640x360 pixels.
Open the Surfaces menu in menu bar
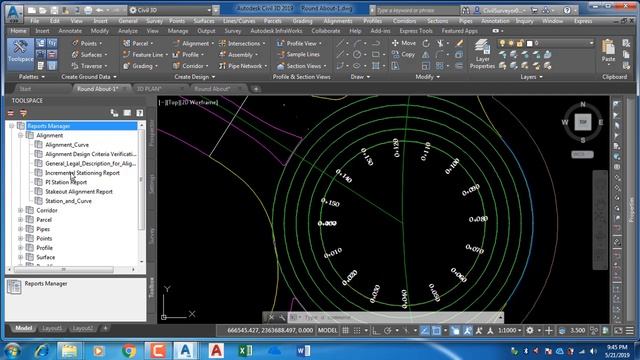(204, 21)
